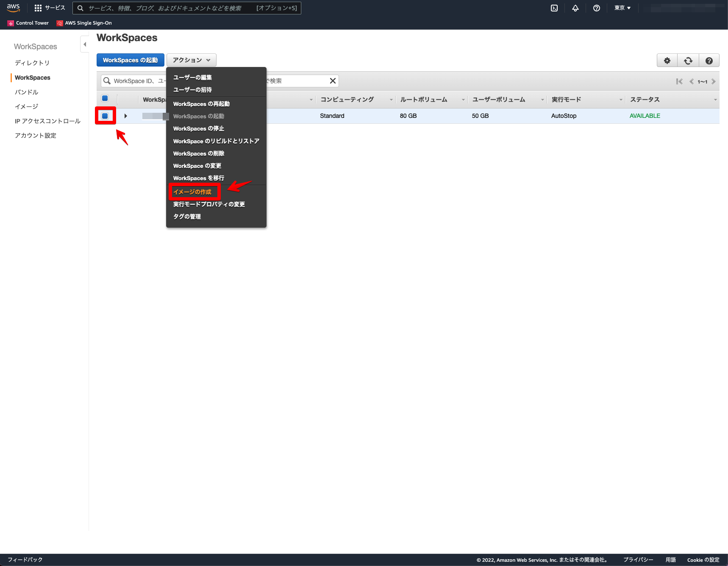Open the notifications bell icon
Screen dimensions: 728x566
click(x=575, y=8)
